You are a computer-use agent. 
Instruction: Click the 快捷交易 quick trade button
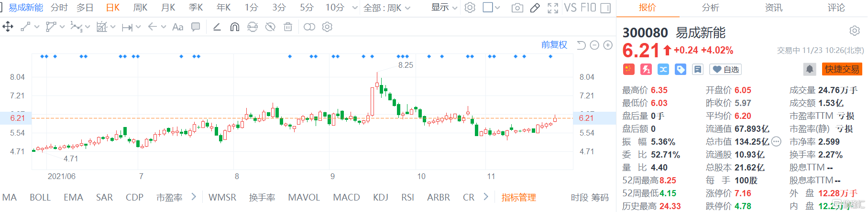tap(842, 69)
